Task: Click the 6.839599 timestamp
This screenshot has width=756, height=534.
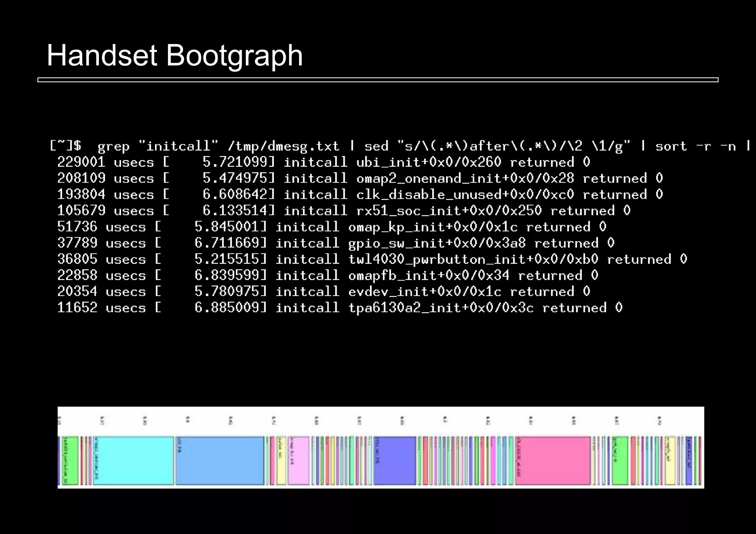Action: [227, 275]
